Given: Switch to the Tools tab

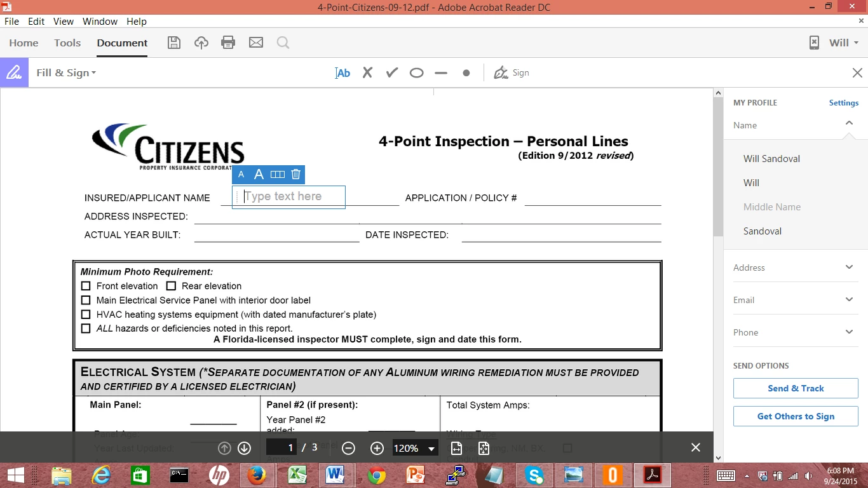Looking at the screenshot, I should point(67,43).
